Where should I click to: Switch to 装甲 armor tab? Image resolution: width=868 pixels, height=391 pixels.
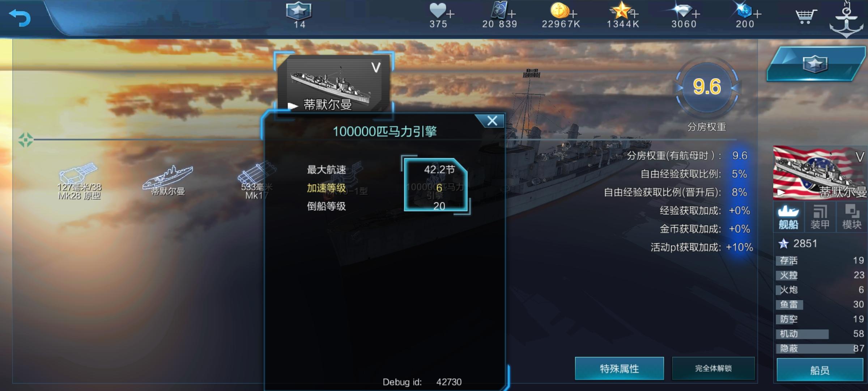click(x=820, y=217)
